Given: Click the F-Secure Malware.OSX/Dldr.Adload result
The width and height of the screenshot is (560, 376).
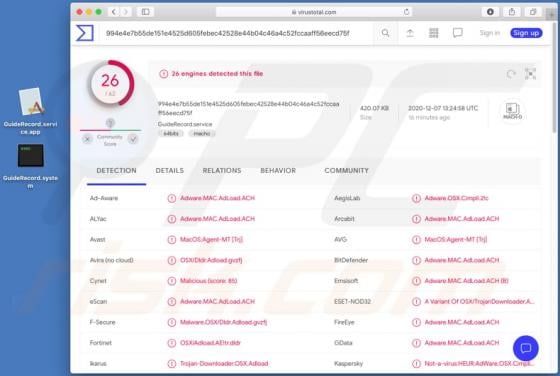Looking at the screenshot, I should point(223,322).
